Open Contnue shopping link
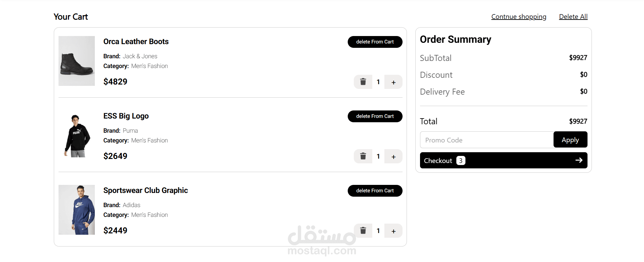 519,17
